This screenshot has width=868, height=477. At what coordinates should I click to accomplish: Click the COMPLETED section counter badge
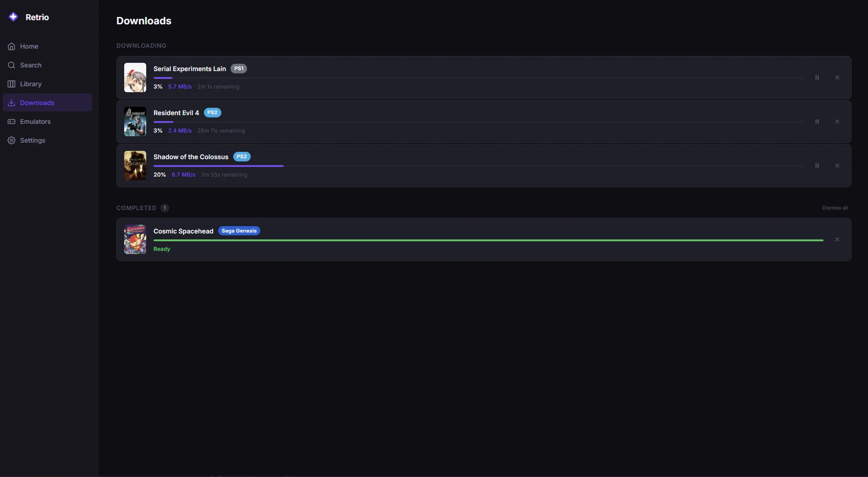(165, 208)
